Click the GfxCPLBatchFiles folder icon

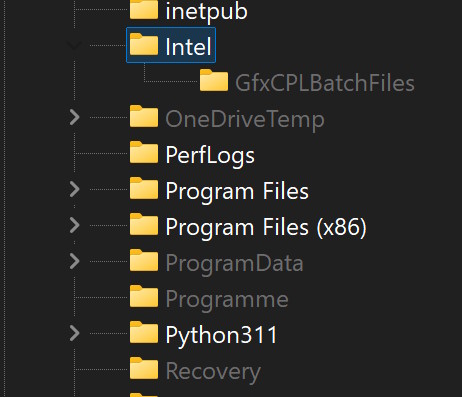[214, 80]
